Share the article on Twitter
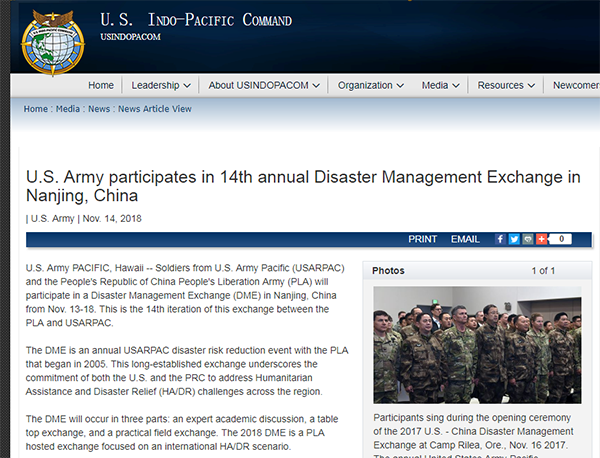The image size is (600, 458). (x=514, y=239)
